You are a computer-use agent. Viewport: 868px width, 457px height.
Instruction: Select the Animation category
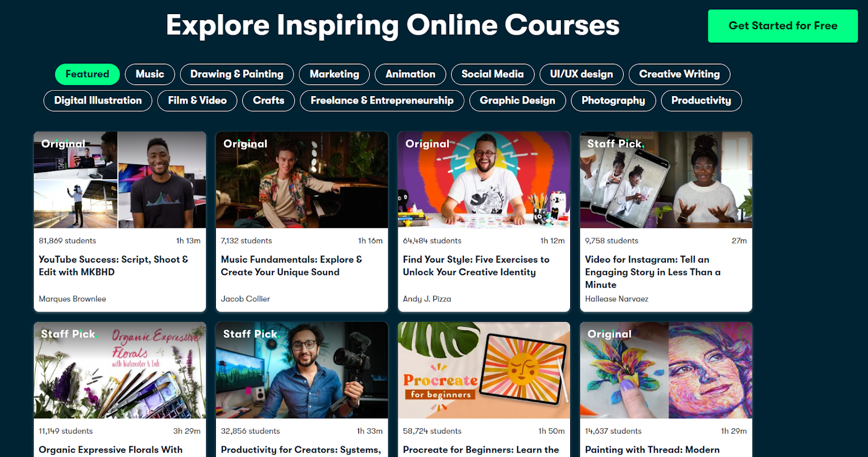point(410,74)
